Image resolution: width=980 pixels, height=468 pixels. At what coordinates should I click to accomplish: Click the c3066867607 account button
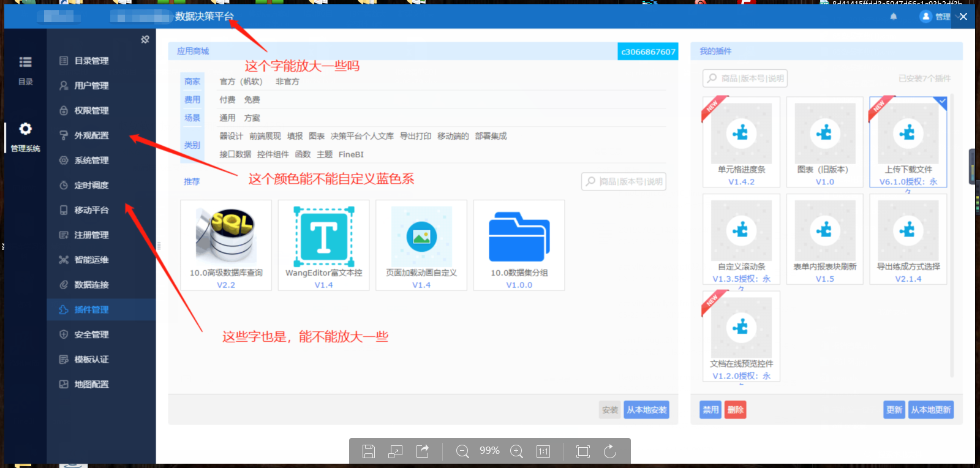coord(648,51)
